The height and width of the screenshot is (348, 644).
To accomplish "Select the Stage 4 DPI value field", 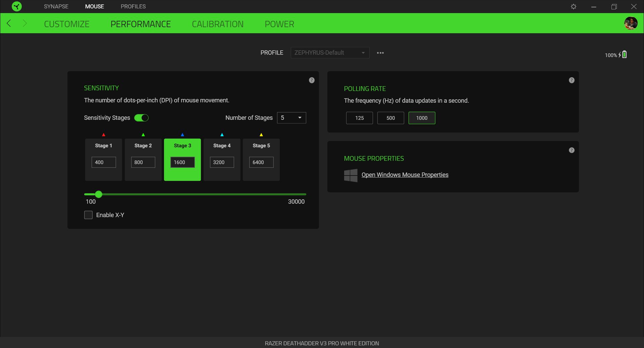I will tap(221, 162).
